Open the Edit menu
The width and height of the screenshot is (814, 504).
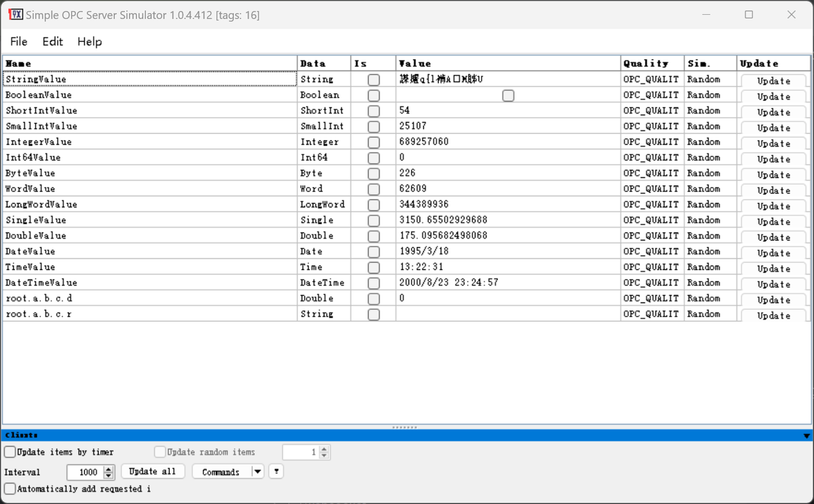52,41
